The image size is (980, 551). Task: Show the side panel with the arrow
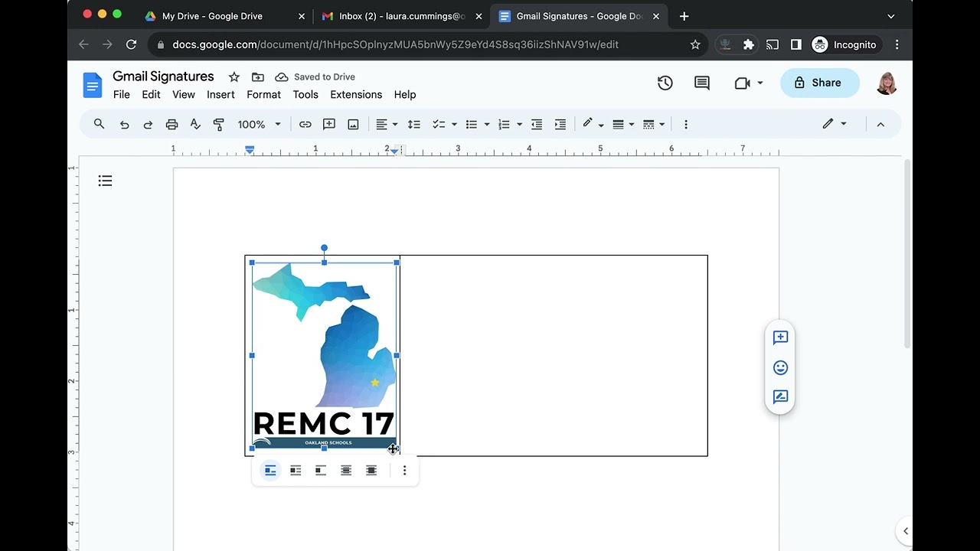point(905,531)
